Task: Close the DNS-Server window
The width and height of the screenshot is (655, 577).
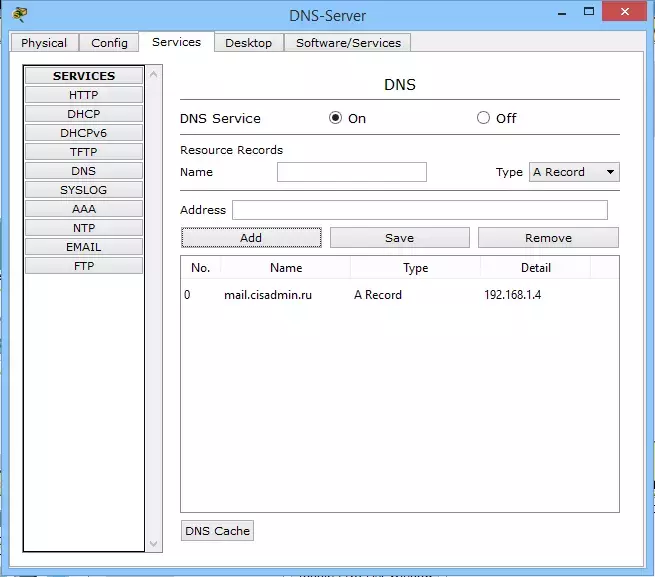Action: pos(625,11)
